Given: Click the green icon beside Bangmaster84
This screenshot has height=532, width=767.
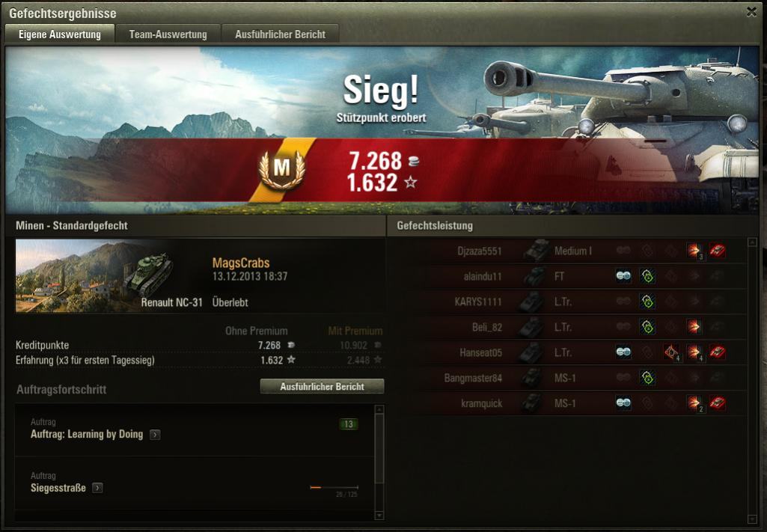Looking at the screenshot, I should click(x=647, y=377).
